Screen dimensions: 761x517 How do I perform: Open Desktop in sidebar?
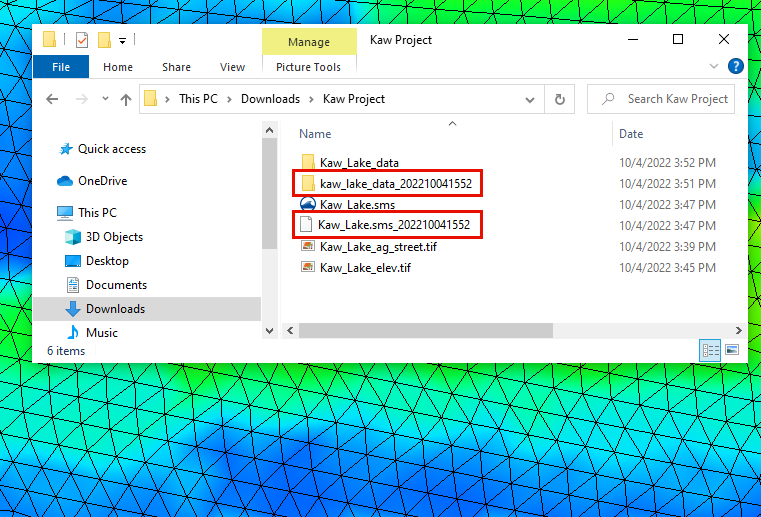[x=107, y=261]
